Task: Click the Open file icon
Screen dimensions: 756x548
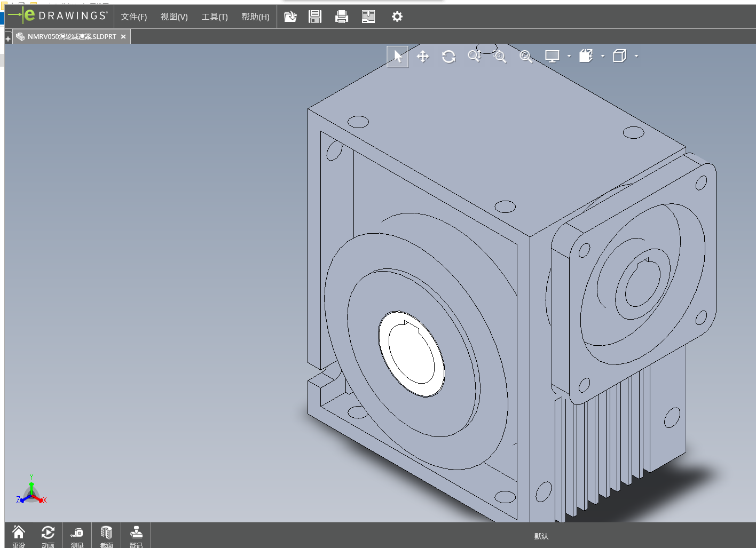Action: pyautogui.click(x=290, y=17)
